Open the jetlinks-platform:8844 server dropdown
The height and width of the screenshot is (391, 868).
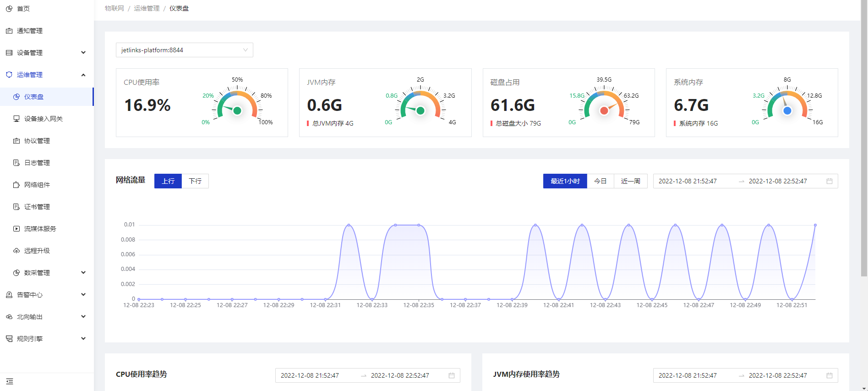[x=184, y=50]
